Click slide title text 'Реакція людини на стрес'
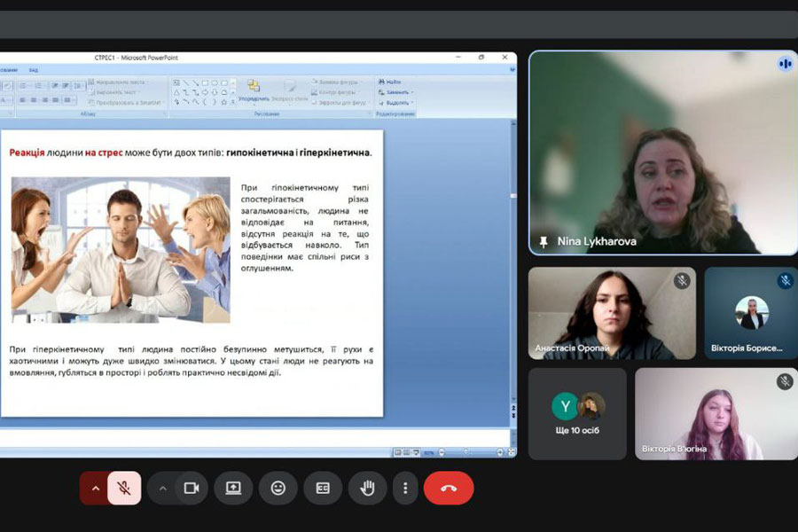 pos(66,153)
